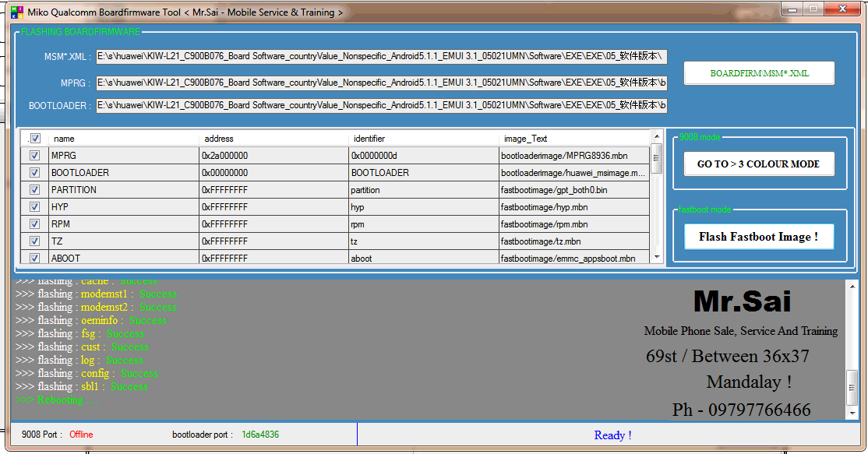Select the MPRG name cell

tap(123, 156)
